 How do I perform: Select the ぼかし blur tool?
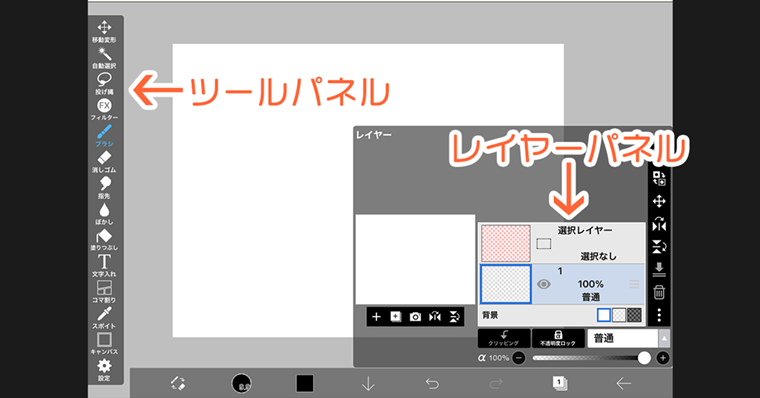[x=104, y=214]
